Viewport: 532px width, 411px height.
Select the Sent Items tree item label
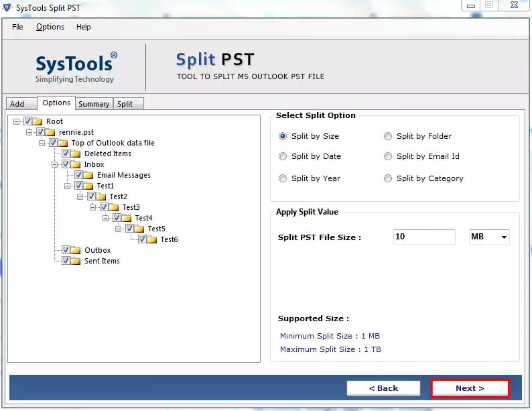point(102,261)
